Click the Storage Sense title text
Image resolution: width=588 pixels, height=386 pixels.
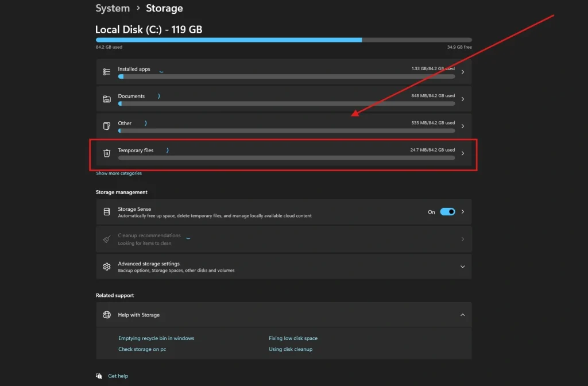click(x=134, y=209)
